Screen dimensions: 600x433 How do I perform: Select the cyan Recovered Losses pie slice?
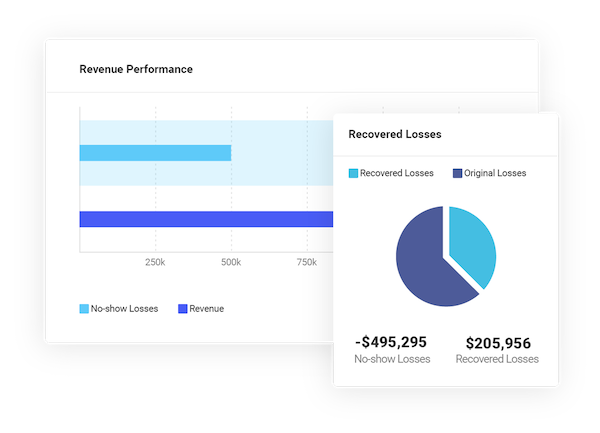(474, 245)
